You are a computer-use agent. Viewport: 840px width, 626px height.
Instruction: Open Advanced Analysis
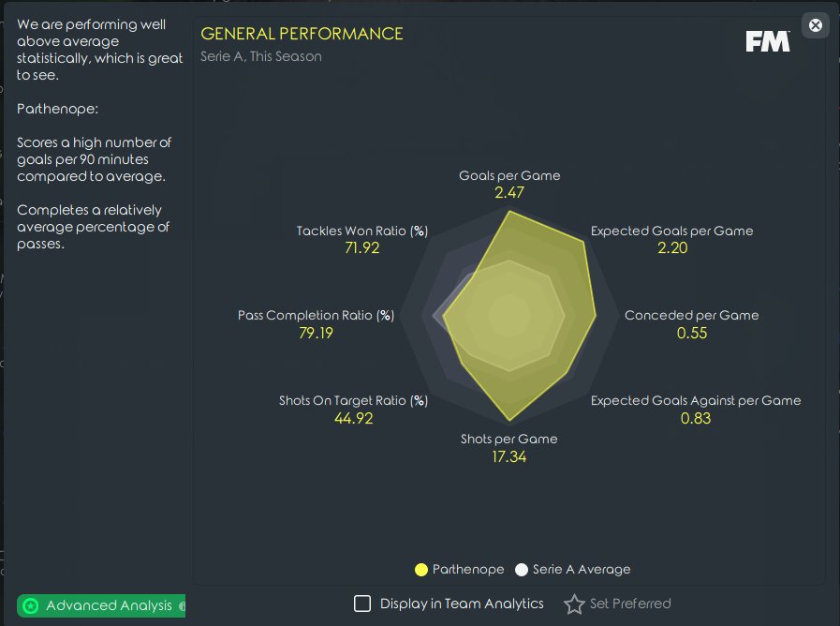click(x=101, y=605)
